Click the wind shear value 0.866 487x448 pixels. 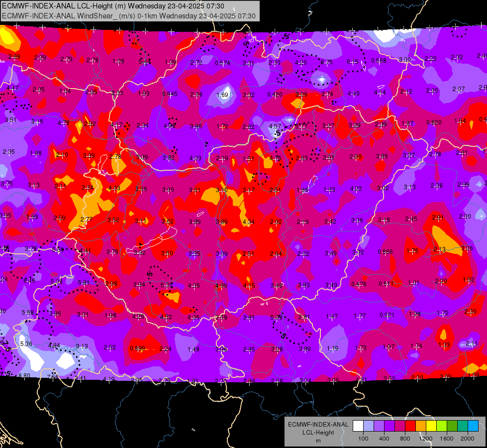pyautogui.click(x=385, y=251)
